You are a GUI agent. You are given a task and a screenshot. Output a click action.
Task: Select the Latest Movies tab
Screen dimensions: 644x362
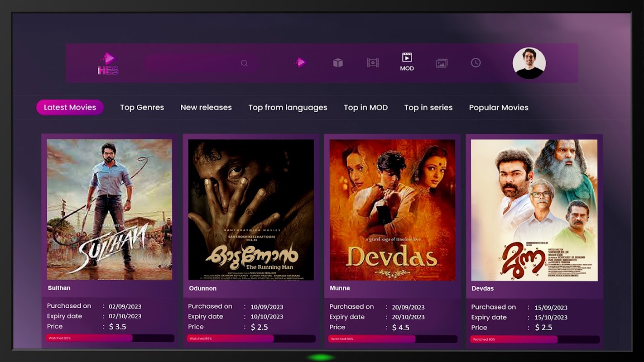70,107
